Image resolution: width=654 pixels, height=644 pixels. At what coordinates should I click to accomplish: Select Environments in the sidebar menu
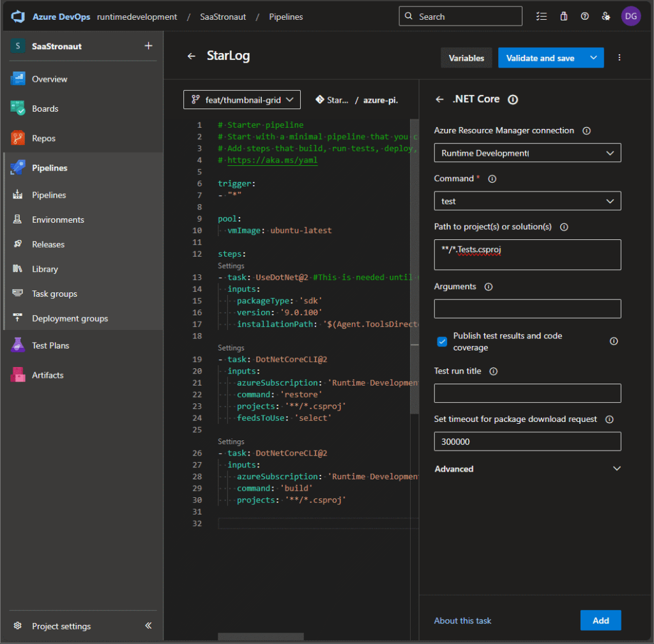click(x=58, y=220)
